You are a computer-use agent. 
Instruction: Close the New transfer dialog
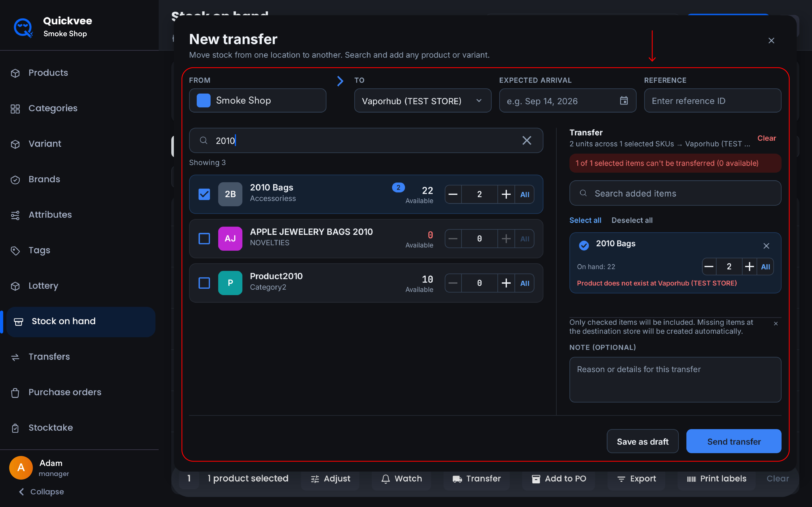pyautogui.click(x=771, y=41)
